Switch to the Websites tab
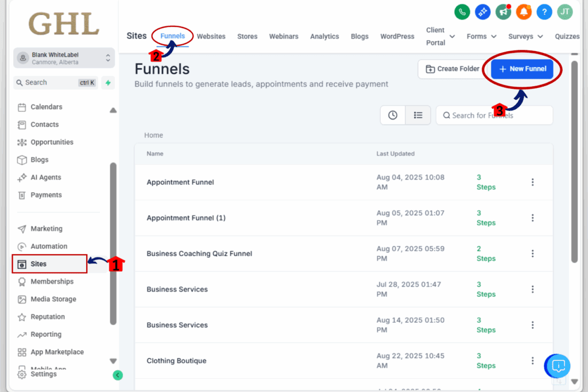This screenshot has height=392, width=588. [211, 36]
